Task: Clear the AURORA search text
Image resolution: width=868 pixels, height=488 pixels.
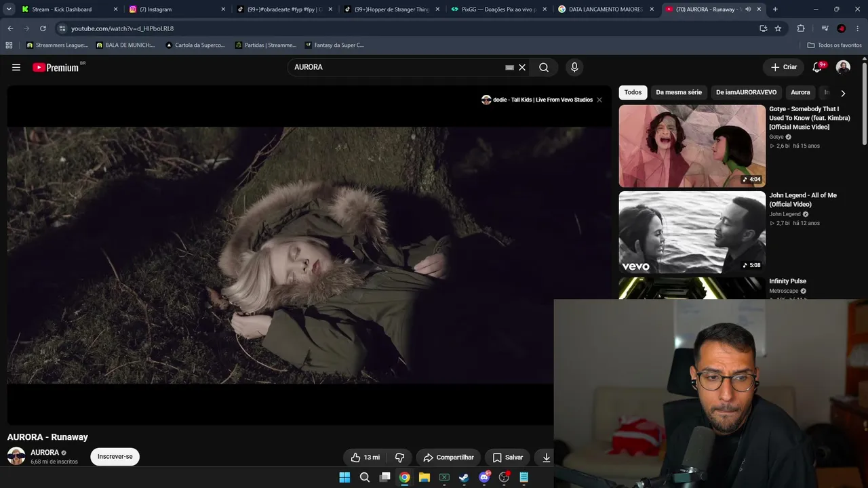Action: [522, 67]
